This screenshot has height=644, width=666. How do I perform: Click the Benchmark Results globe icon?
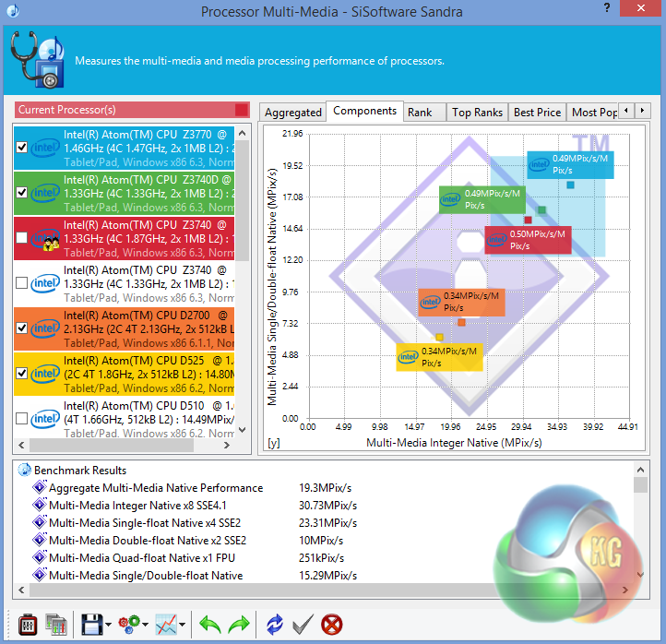tap(24, 470)
